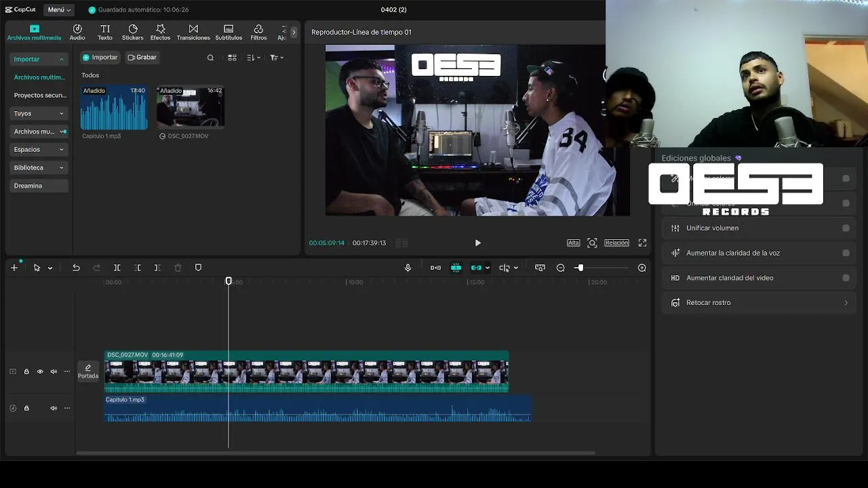Image resolution: width=868 pixels, height=488 pixels.
Task: Click the redo arrow icon
Action: [96, 268]
